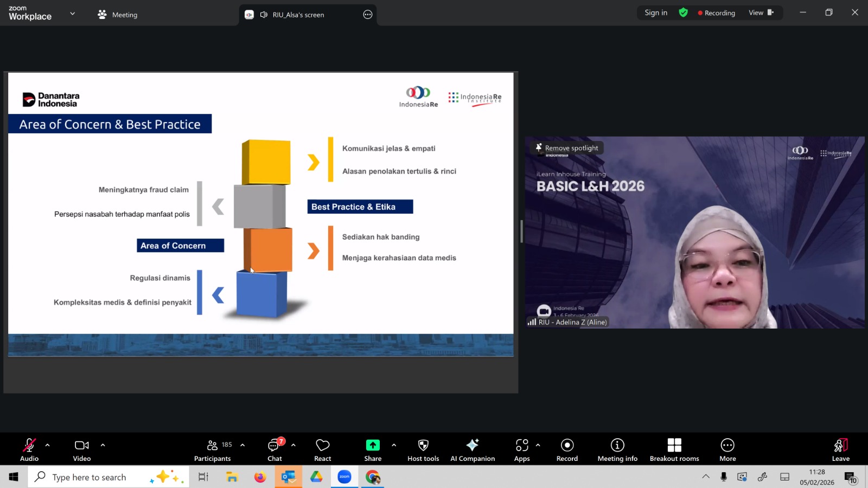
Task: Open the View menu
Action: tap(761, 12)
